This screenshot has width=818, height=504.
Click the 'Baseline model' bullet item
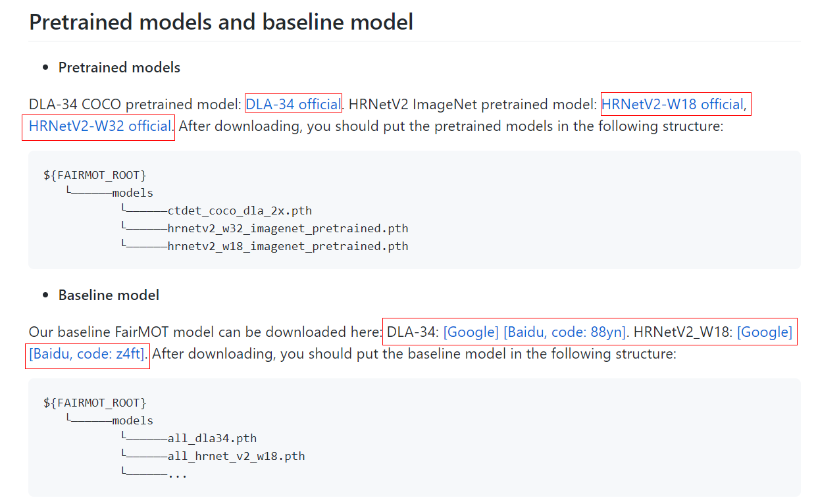click(109, 295)
